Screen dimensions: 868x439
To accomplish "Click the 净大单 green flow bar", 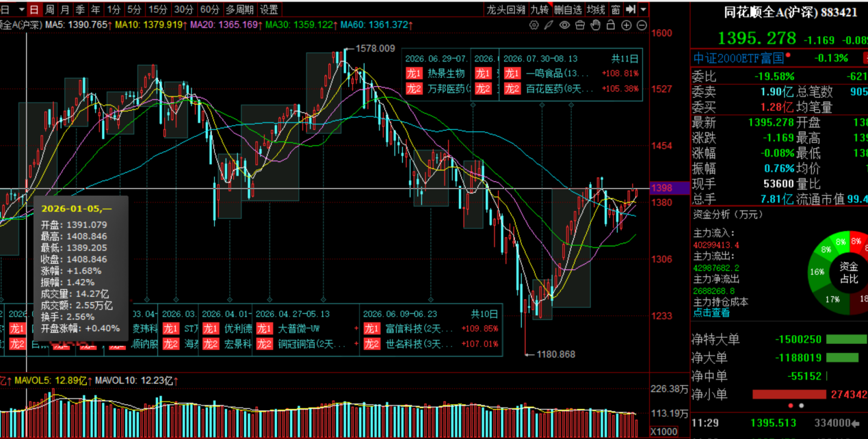I will coord(842,357).
